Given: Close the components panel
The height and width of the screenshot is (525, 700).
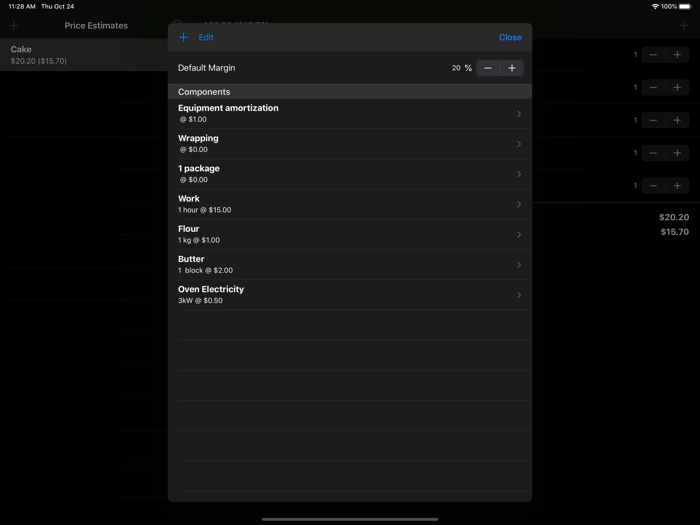Looking at the screenshot, I should click(510, 38).
